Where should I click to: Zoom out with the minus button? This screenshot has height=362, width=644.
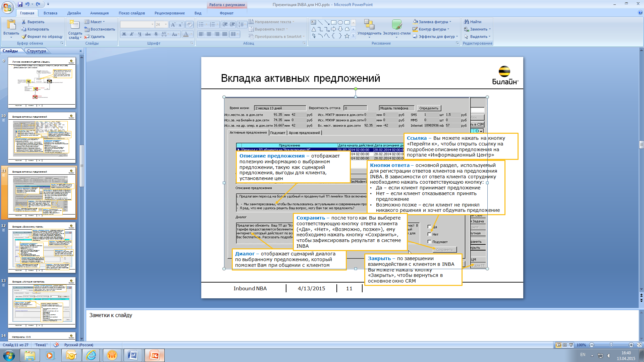coord(592,345)
